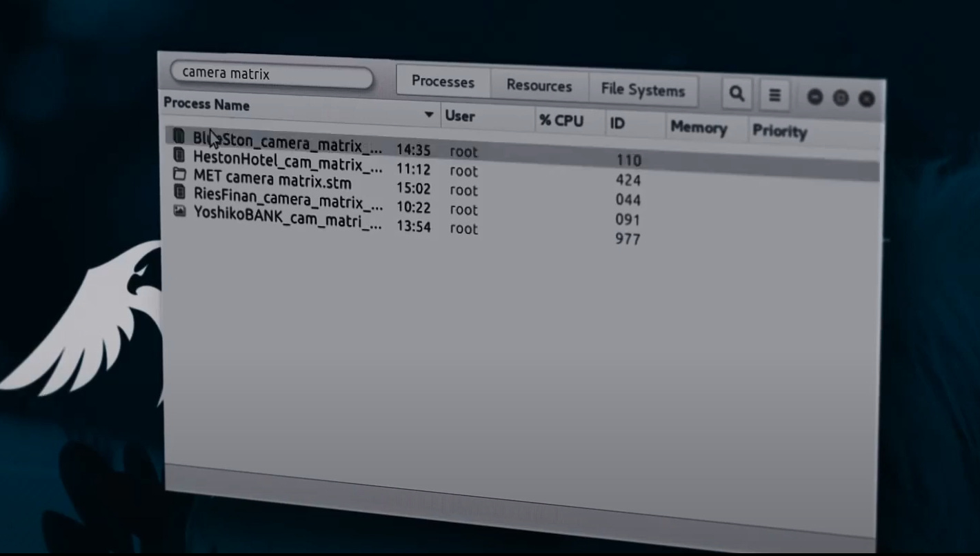Click process ID 044

point(628,200)
